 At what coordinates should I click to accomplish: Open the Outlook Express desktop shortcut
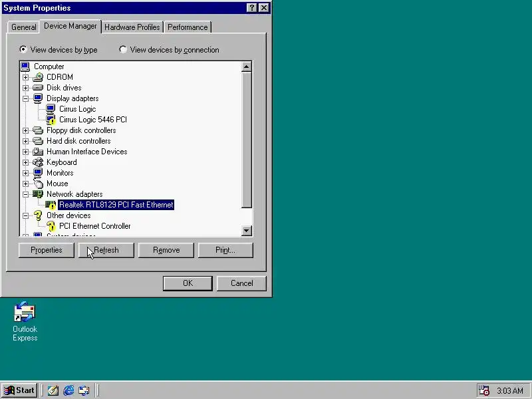(25, 321)
